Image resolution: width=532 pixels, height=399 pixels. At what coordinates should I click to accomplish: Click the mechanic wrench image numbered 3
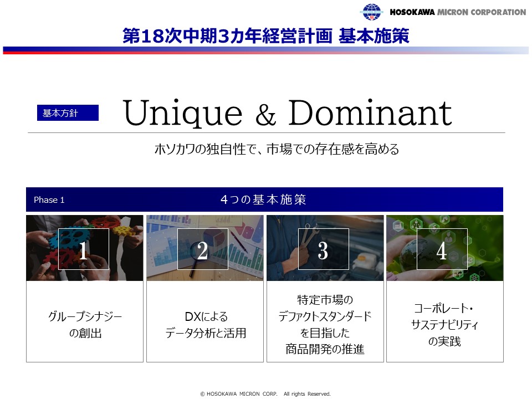(325, 248)
